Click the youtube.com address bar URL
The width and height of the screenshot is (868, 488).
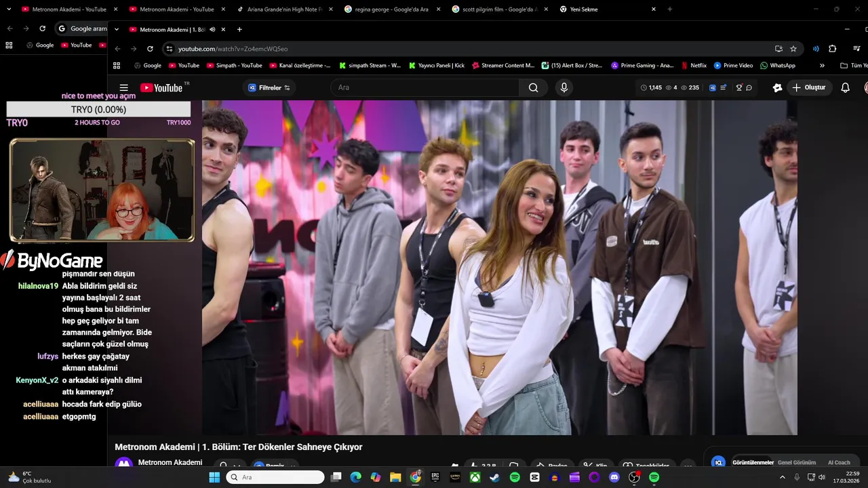(233, 49)
